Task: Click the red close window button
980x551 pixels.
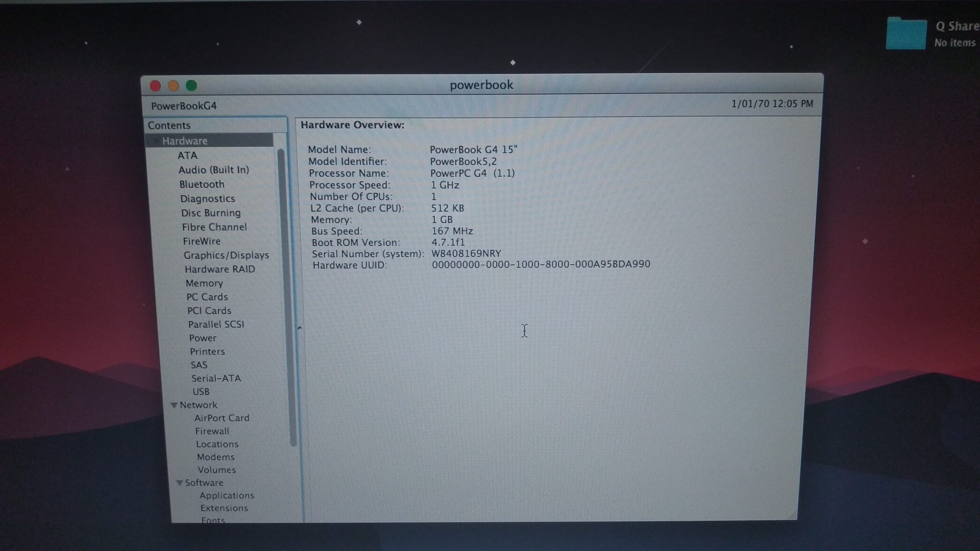Action: (155, 86)
